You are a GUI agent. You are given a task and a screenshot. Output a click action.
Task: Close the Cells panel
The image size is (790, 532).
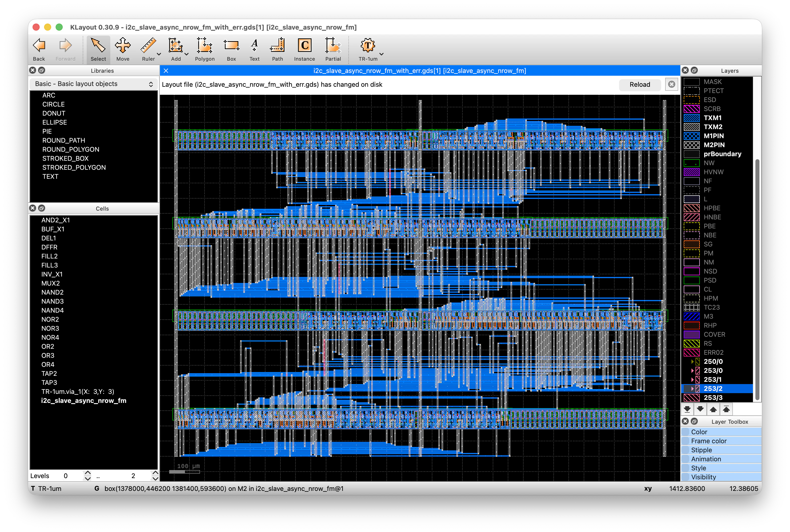pyautogui.click(x=33, y=208)
